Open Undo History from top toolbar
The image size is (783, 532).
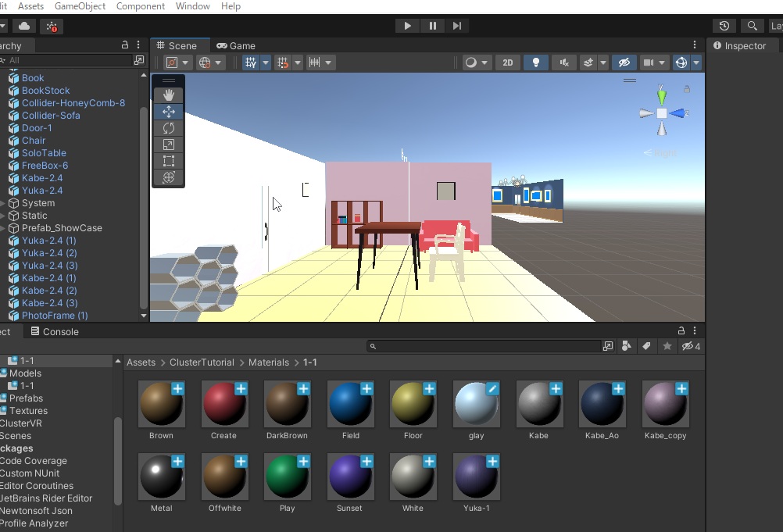724,26
